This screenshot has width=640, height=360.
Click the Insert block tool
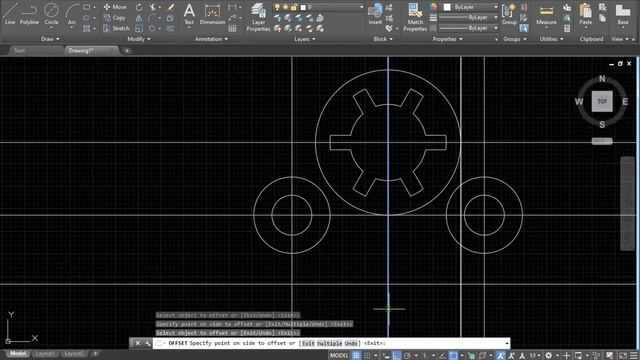click(375, 14)
